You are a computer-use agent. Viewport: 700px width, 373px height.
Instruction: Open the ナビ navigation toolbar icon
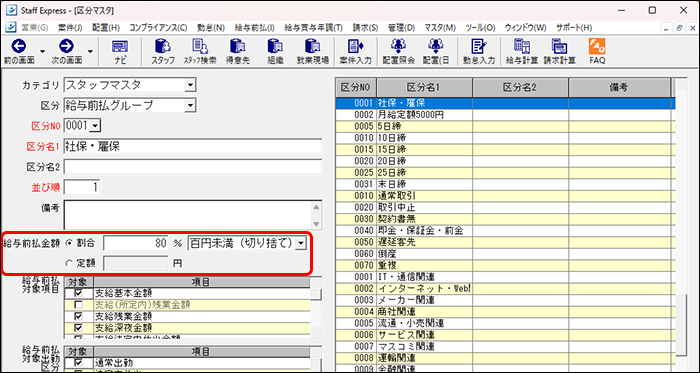click(119, 47)
